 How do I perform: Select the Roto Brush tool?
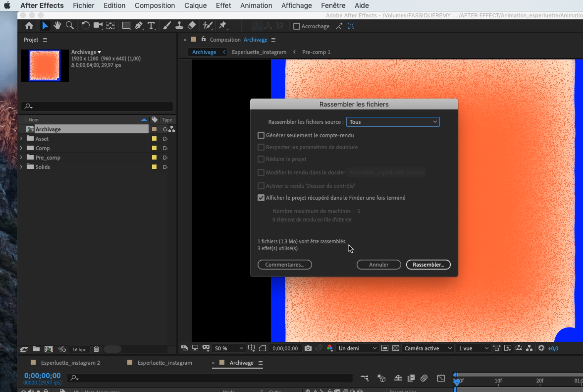coord(207,26)
